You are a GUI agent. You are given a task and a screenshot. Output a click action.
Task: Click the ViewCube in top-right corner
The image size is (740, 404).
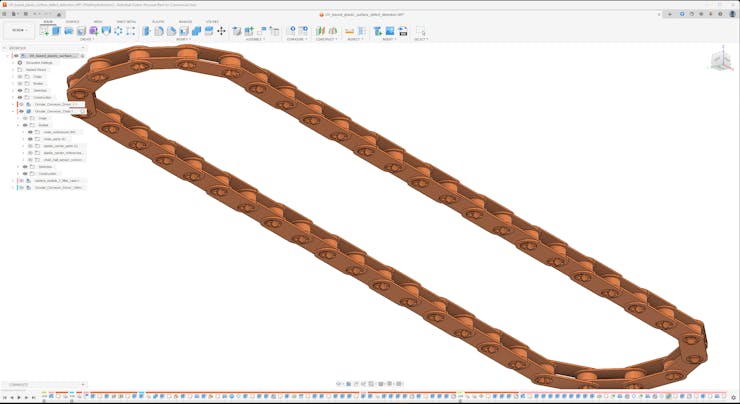pos(719,62)
